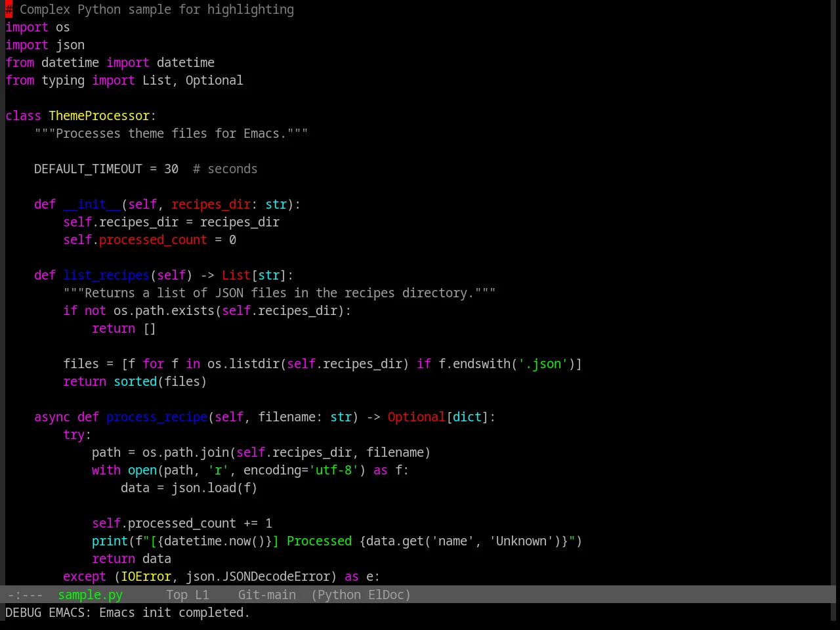Click ElDoc minor mode indicator
Image resolution: width=840 pixels, height=630 pixels.
(x=386, y=595)
